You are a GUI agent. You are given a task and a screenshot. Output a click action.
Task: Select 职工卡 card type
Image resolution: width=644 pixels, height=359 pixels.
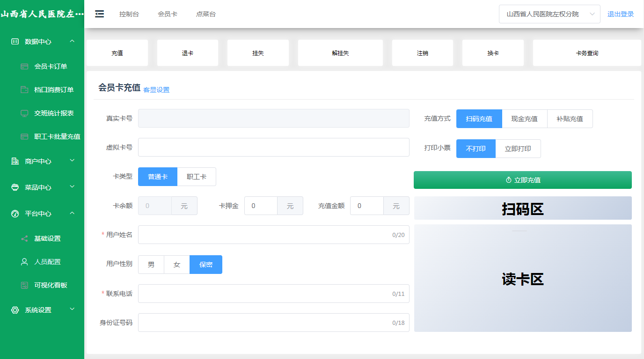(197, 177)
